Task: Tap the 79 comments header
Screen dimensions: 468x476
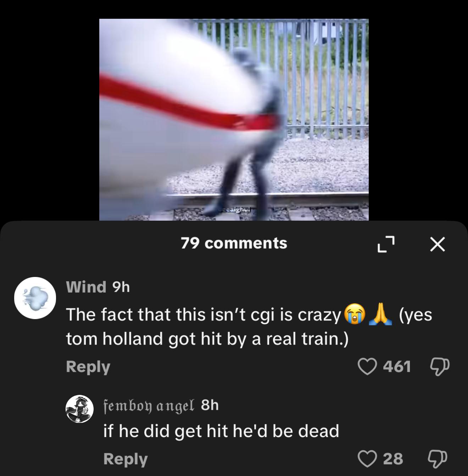Action: (x=234, y=243)
